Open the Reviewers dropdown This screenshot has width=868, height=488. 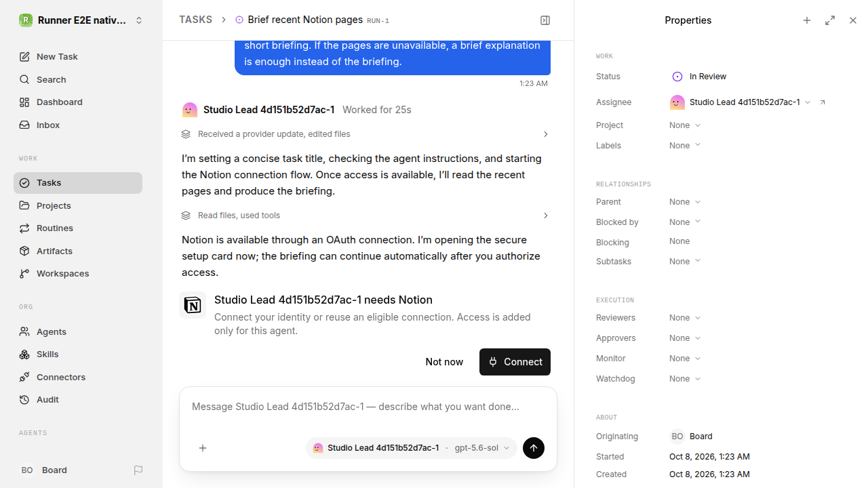pyautogui.click(x=685, y=318)
